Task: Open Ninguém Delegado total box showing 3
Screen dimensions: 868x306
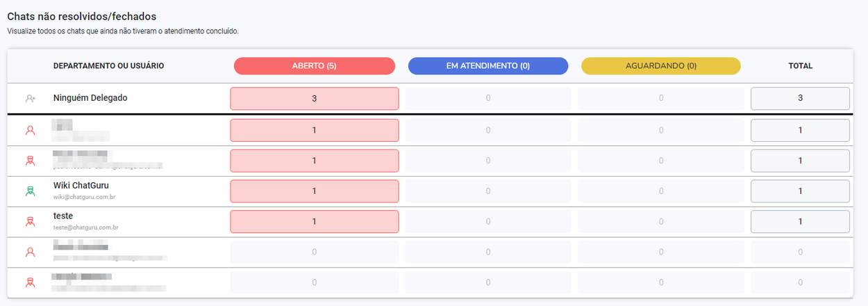Action: [800, 99]
